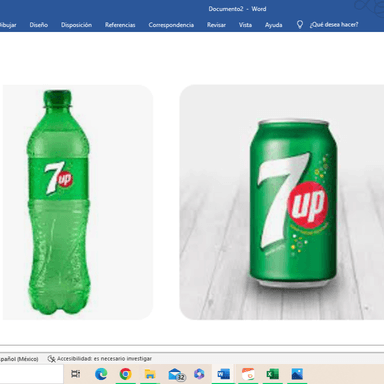The width and height of the screenshot is (384, 384).
Task: Click the Español (México) language indicator
Action: tap(19, 359)
